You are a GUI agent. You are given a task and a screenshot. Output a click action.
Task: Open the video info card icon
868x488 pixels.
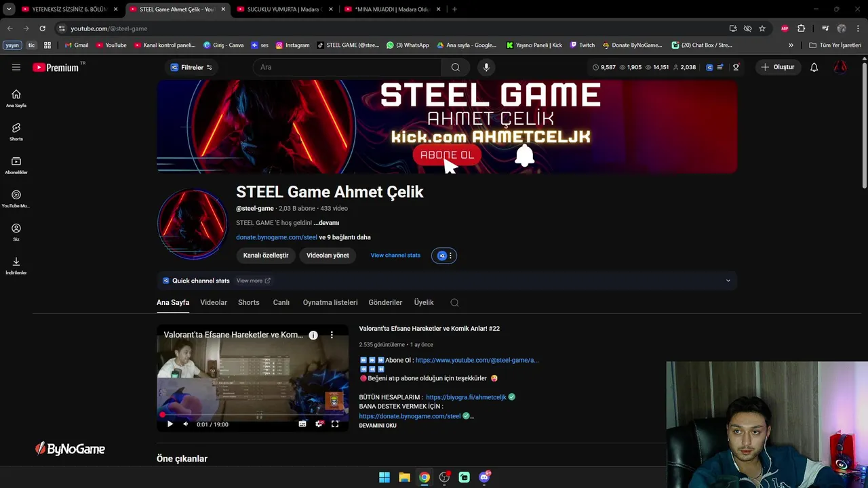[x=313, y=335]
